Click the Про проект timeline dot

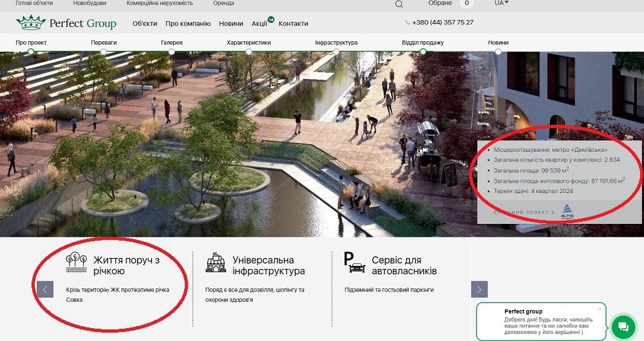coord(31,51)
